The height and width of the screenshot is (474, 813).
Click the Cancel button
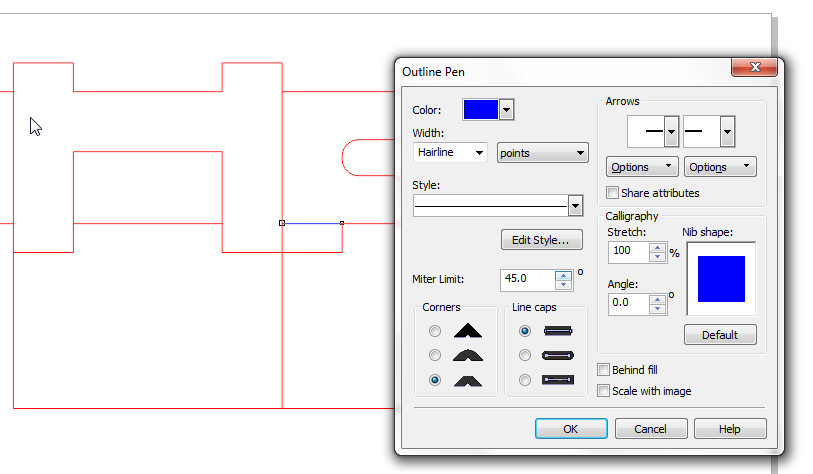click(651, 429)
